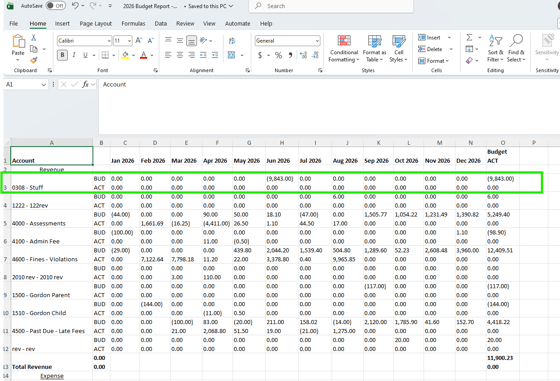Switch to the Automate tab
560x381 pixels.
pos(238,24)
